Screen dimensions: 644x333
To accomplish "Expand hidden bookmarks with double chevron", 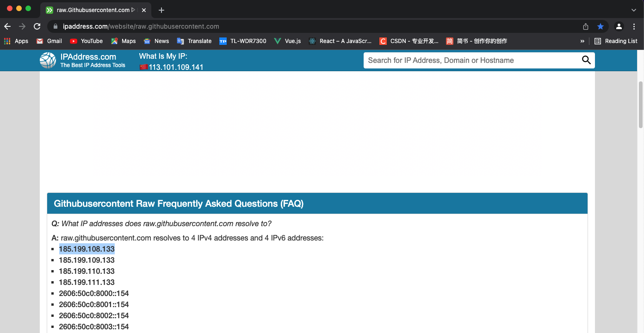I will point(582,41).
